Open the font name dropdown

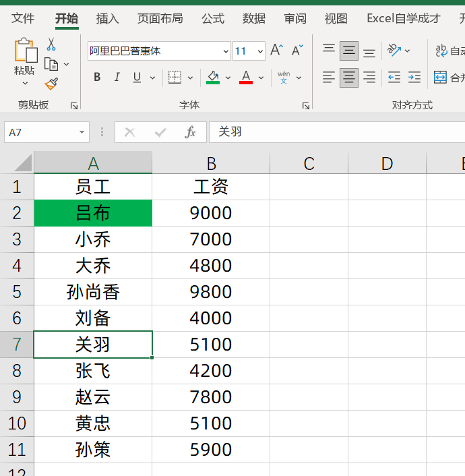click(226, 51)
